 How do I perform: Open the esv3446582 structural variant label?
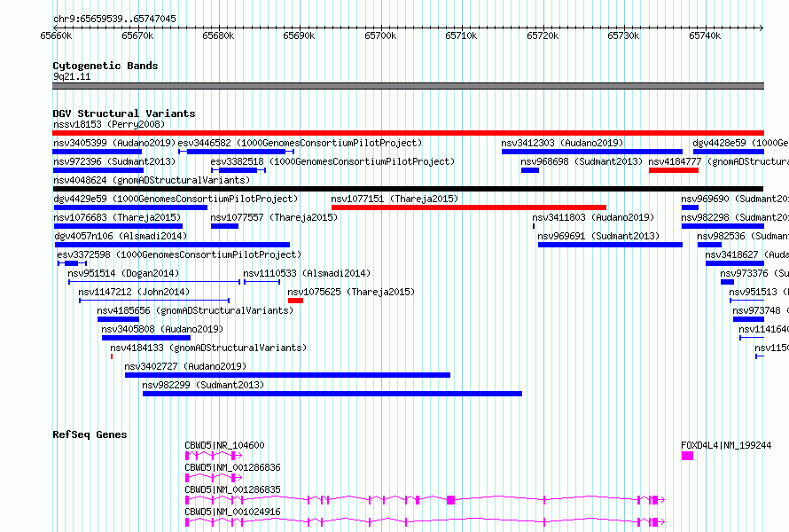click(300, 143)
